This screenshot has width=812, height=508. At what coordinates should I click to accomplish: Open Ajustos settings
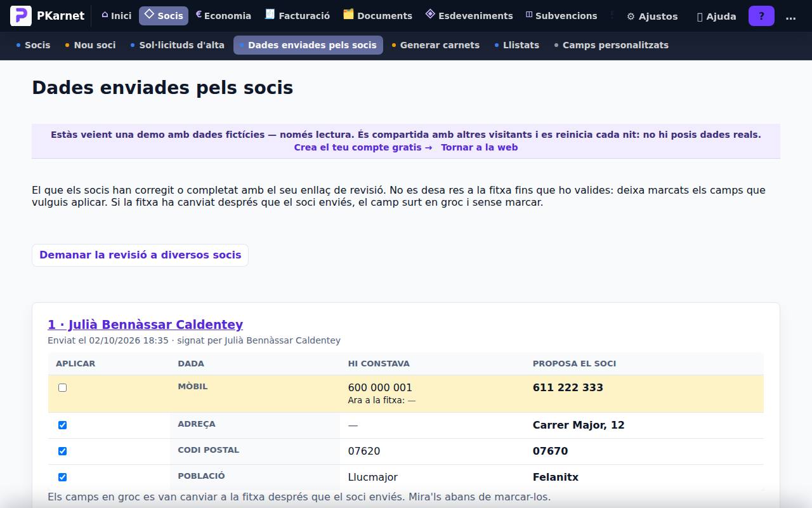point(652,17)
